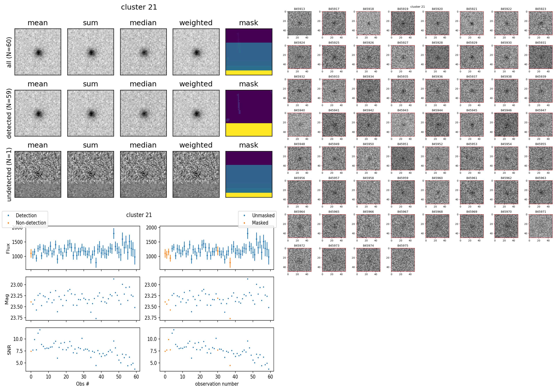Click the Masked legend entry
The width and height of the screenshot is (557, 392).
260,223
